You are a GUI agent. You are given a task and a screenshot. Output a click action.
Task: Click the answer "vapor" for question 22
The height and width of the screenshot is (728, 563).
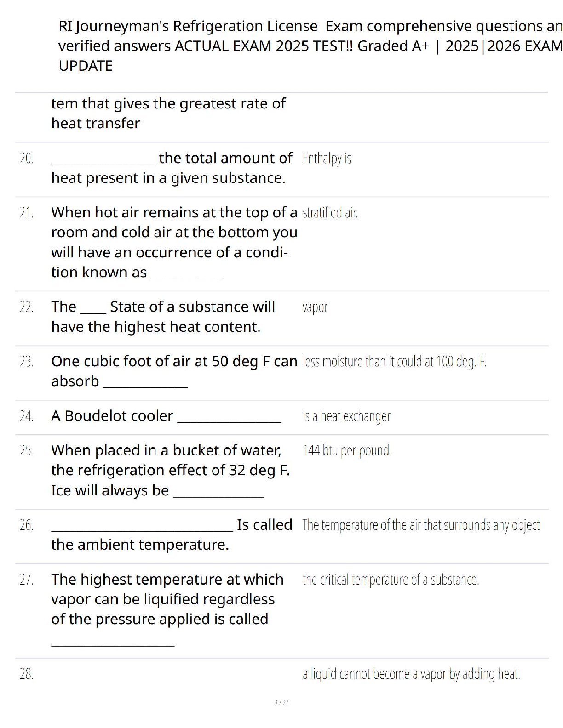pos(315,307)
